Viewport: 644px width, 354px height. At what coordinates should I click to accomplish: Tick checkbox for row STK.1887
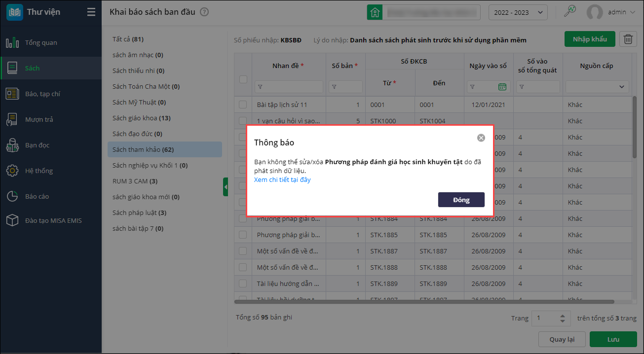[x=243, y=251]
